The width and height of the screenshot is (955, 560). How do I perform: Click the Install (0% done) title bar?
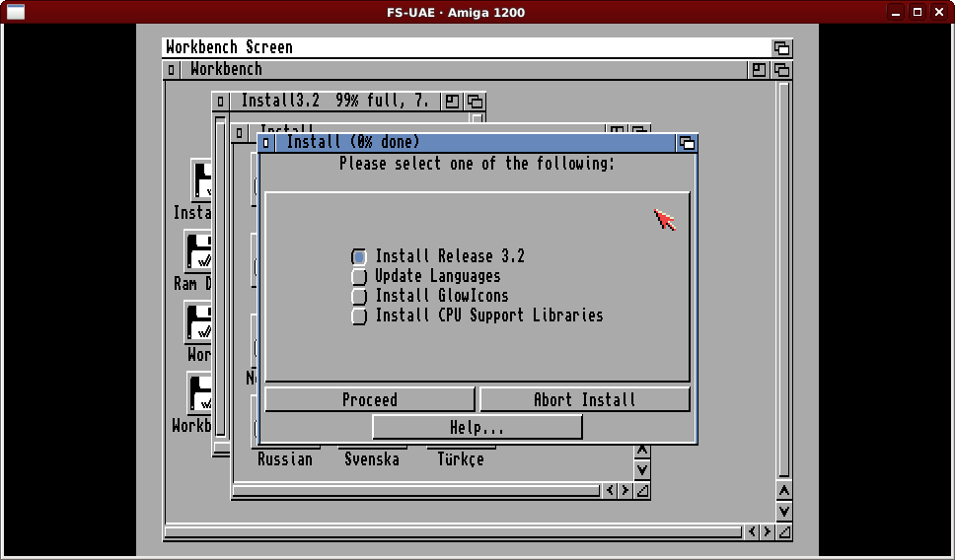pos(475,143)
